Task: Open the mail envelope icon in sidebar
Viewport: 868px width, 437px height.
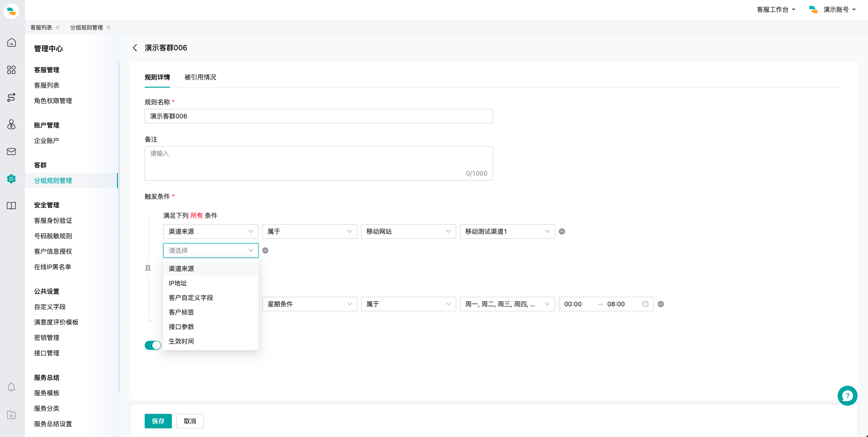Action: pos(11,152)
